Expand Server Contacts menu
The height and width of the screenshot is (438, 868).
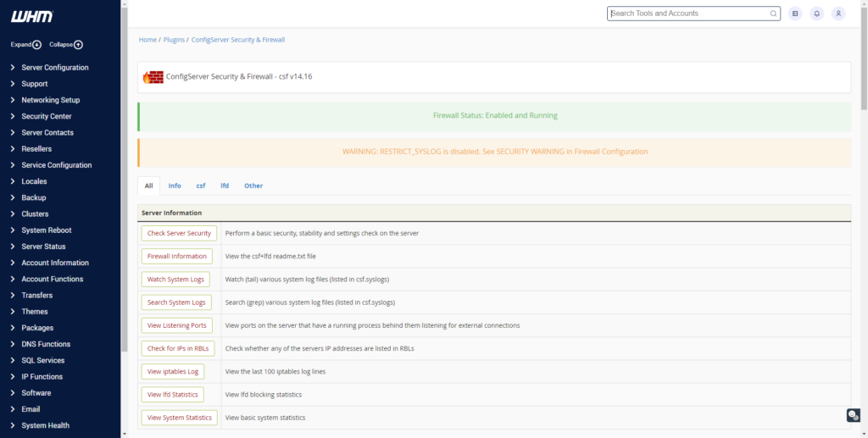tap(47, 133)
